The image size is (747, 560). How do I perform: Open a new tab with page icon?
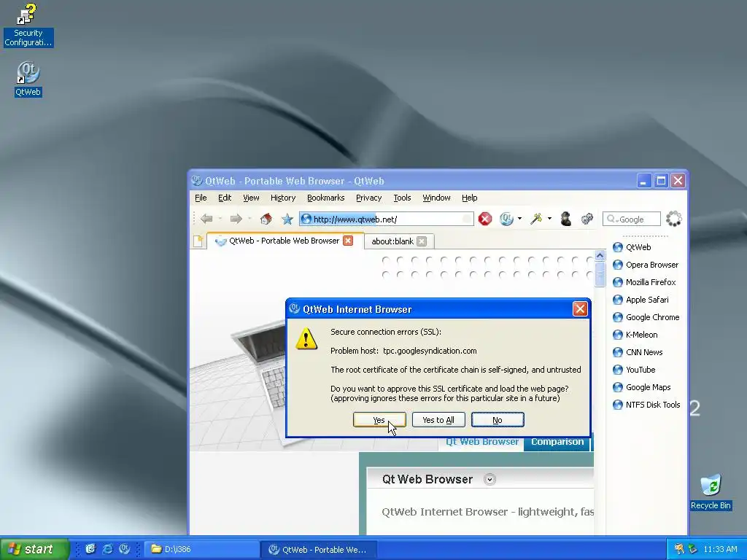click(x=198, y=241)
